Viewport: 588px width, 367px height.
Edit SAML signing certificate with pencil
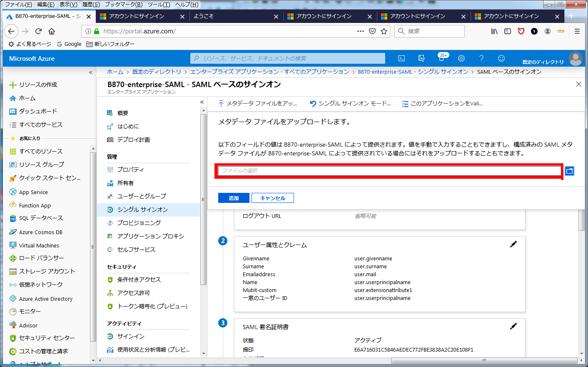pos(513,326)
